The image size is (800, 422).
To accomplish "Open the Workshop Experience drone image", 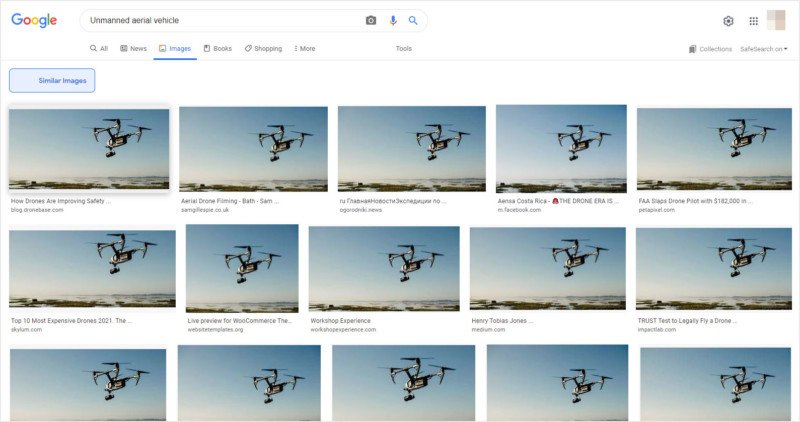I will tap(384, 268).
